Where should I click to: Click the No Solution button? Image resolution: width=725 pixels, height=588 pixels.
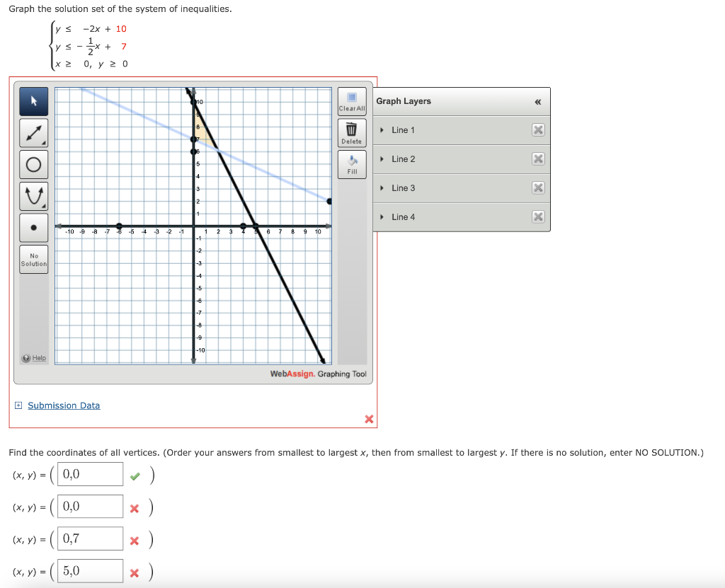[x=33, y=259]
